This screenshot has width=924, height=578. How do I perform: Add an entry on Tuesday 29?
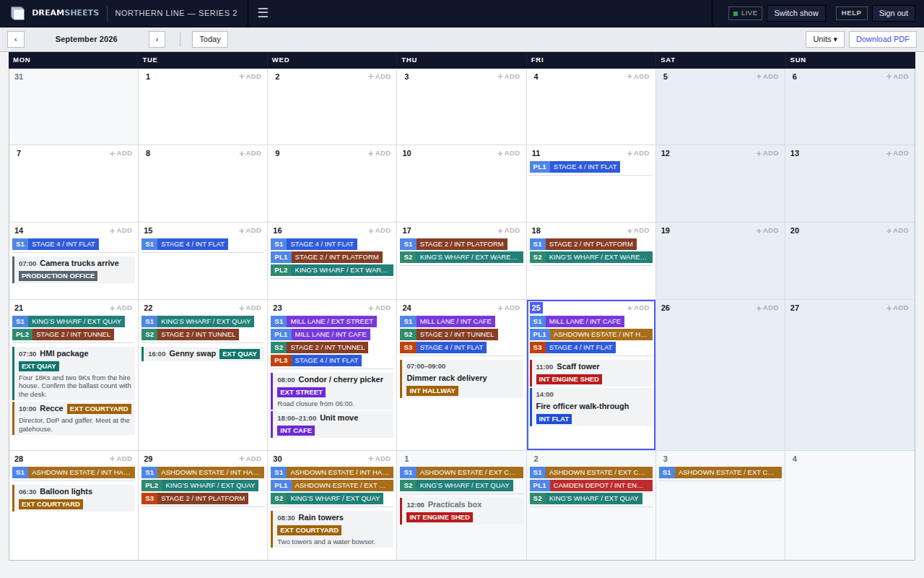250,459
